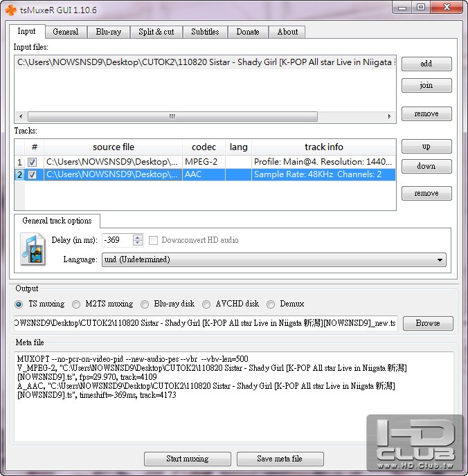Close the tsMuxeR window

point(447,8)
